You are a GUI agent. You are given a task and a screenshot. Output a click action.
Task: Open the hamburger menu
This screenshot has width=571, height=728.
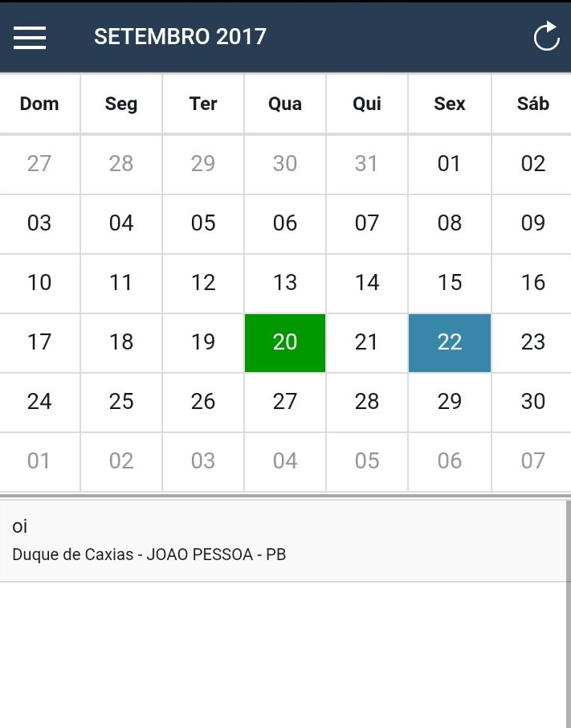point(30,37)
